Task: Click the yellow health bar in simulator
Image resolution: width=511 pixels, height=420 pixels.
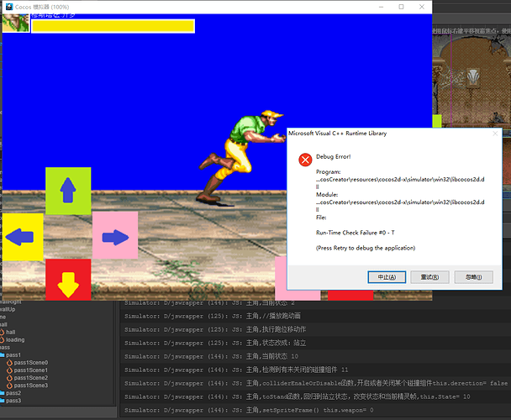Action: (113, 26)
